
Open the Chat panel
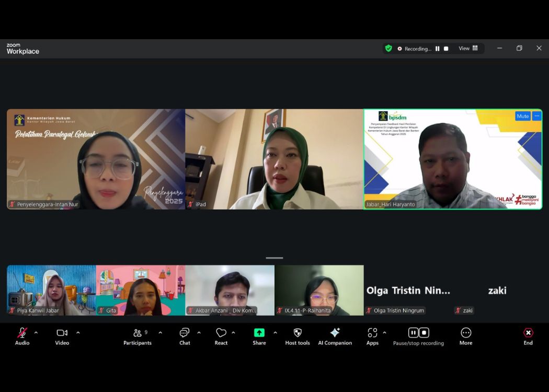185,336
